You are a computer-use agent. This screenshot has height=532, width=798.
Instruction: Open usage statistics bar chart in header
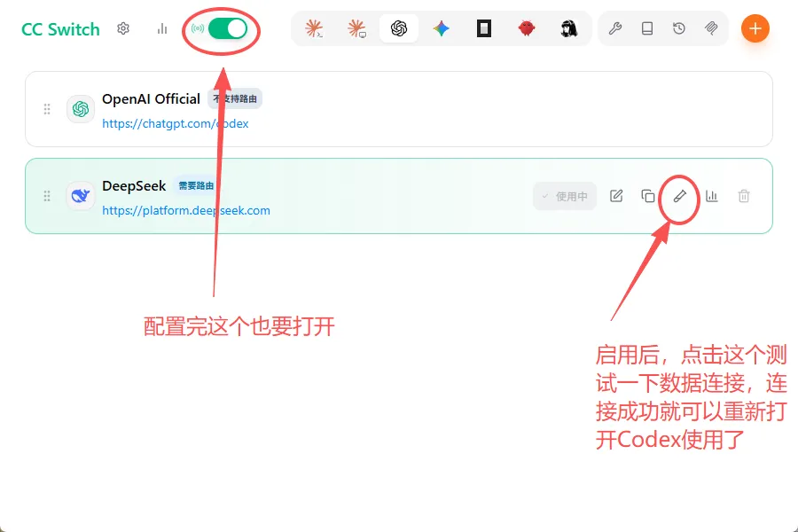point(162,28)
